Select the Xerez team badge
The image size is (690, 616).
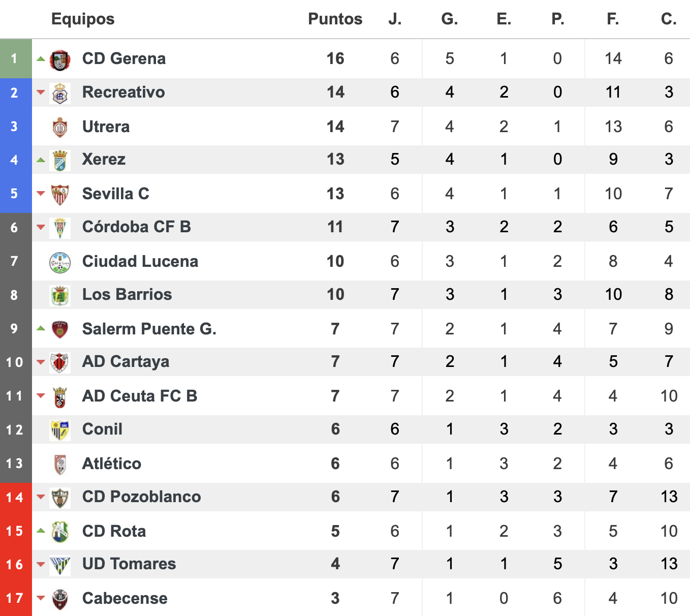pyautogui.click(x=60, y=161)
